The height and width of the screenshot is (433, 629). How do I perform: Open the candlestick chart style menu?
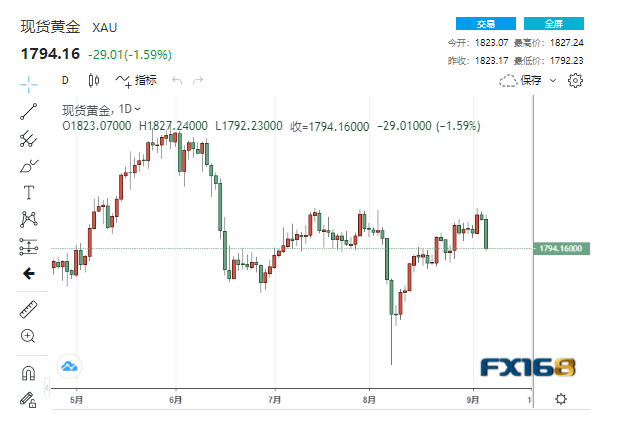point(94,80)
